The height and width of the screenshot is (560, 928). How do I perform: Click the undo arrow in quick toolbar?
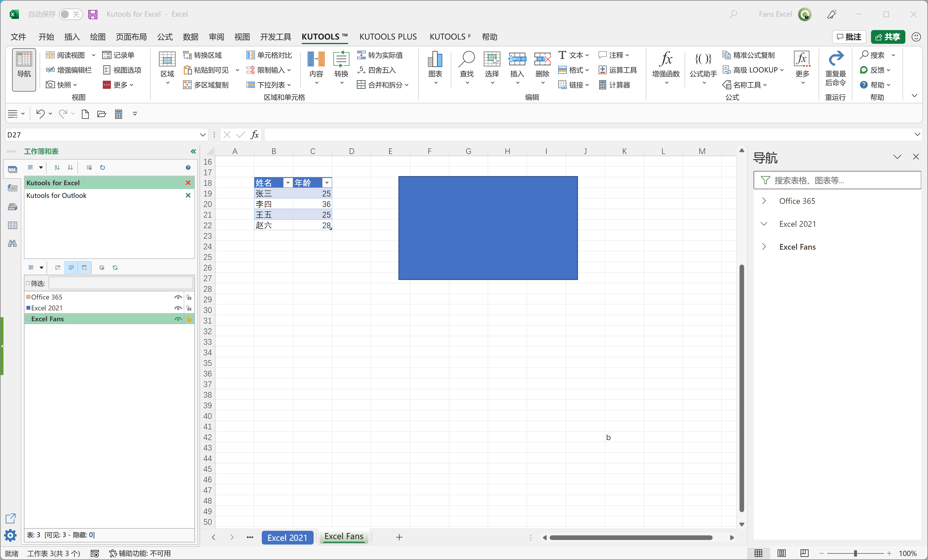click(40, 114)
